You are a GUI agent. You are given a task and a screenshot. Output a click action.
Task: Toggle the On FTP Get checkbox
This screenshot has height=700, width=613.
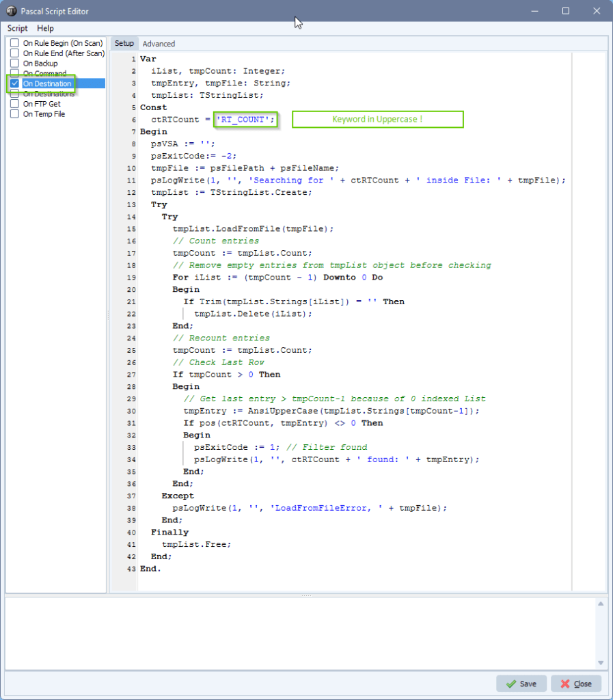[x=14, y=104]
